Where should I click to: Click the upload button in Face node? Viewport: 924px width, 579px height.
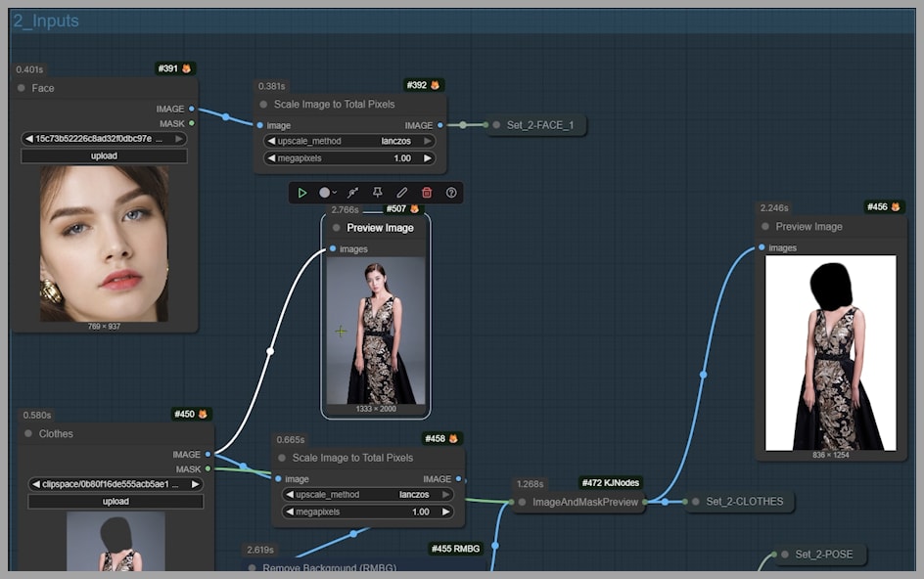coord(104,156)
